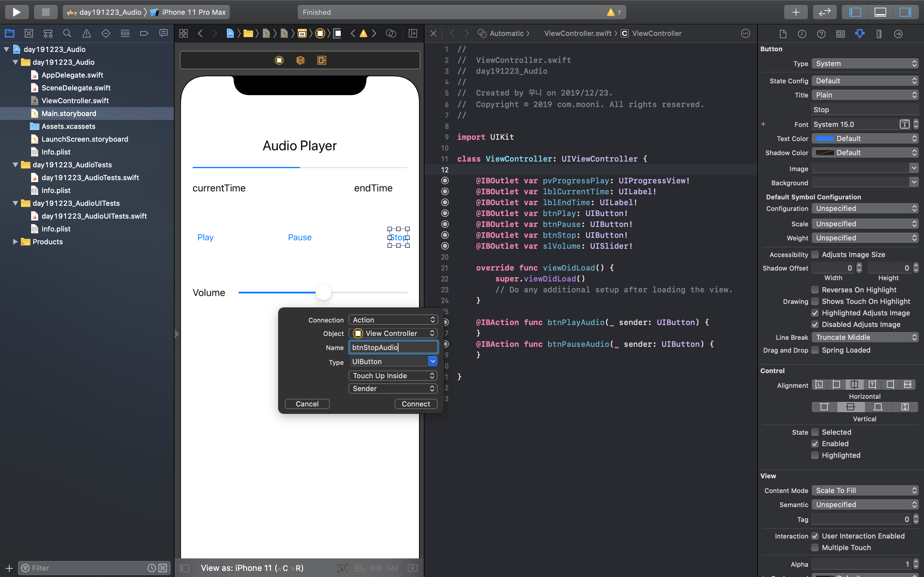Enable Shows Touch On Highlight checkbox
924x577 pixels.
(815, 301)
